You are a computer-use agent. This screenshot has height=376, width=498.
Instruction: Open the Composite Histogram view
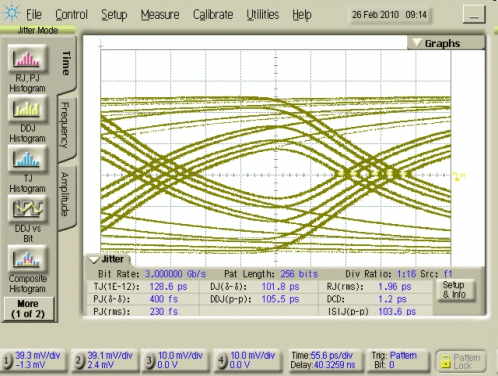tap(27, 259)
